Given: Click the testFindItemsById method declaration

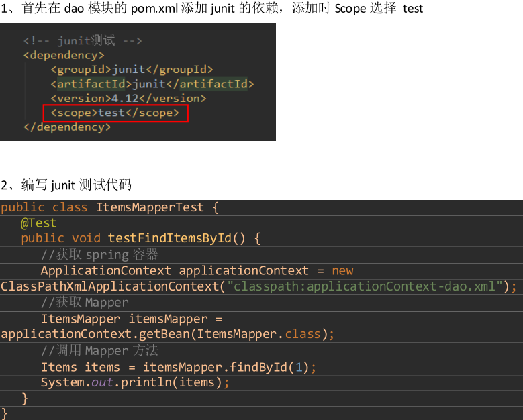Looking at the screenshot, I should [x=141, y=238].
